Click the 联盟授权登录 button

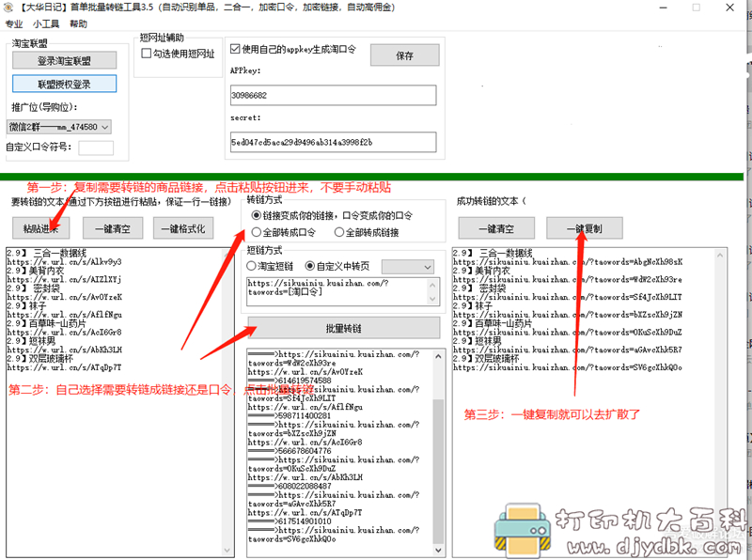(x=64, y=84)
